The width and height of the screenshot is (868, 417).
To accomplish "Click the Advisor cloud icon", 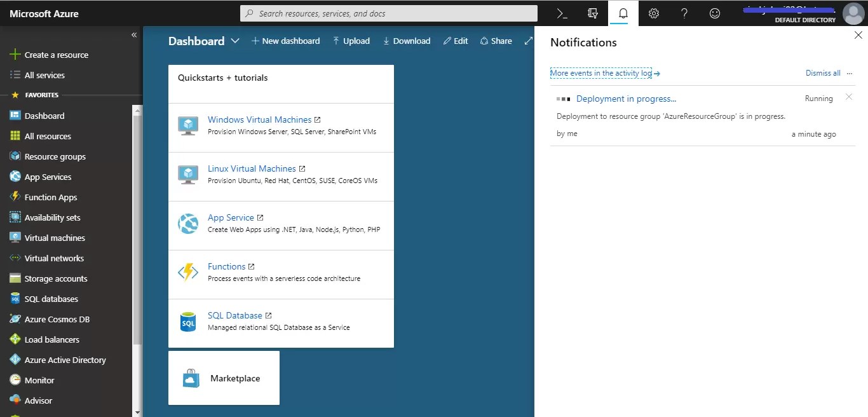I will pos(15,400).
